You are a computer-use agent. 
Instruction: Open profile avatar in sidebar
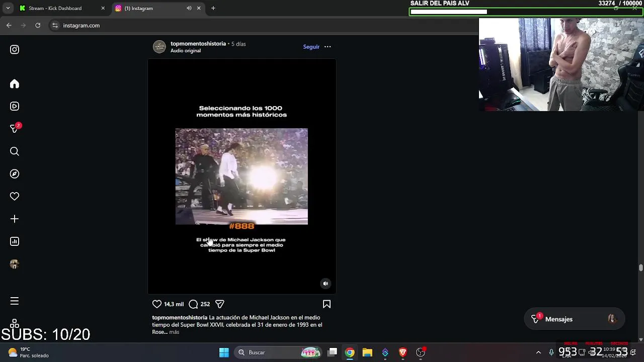click(x=15, y=264)
